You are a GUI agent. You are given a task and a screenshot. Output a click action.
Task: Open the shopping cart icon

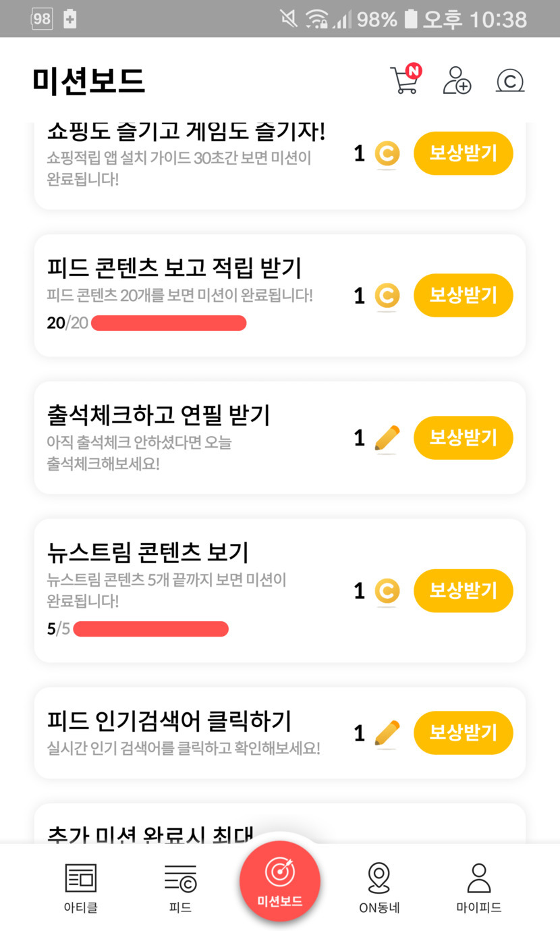point(405,80)
